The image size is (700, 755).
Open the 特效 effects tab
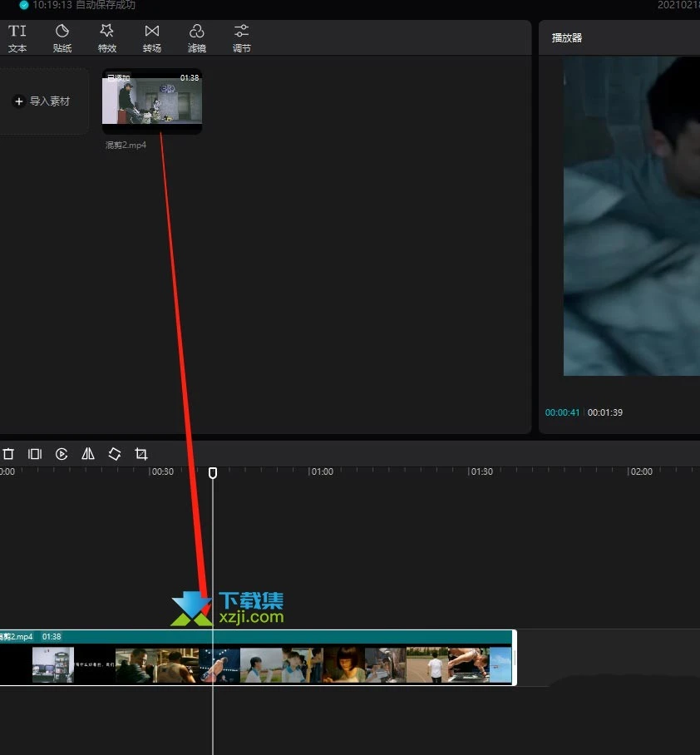coord(107,38)
